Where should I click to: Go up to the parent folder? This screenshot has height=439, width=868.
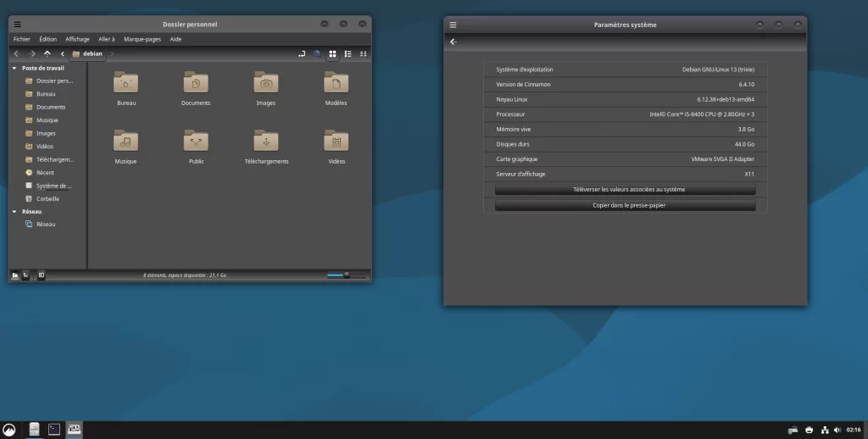coord(47,53)
